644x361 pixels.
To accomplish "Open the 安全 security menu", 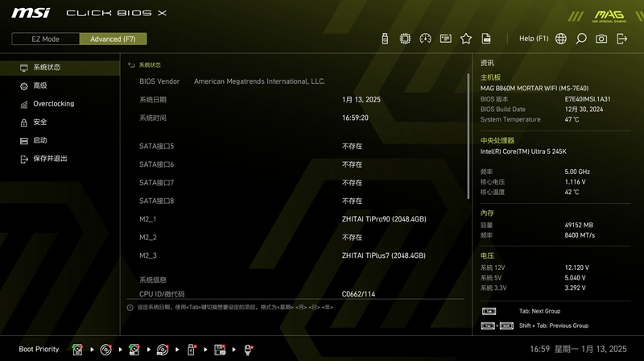I will click(x=39, y=122).
